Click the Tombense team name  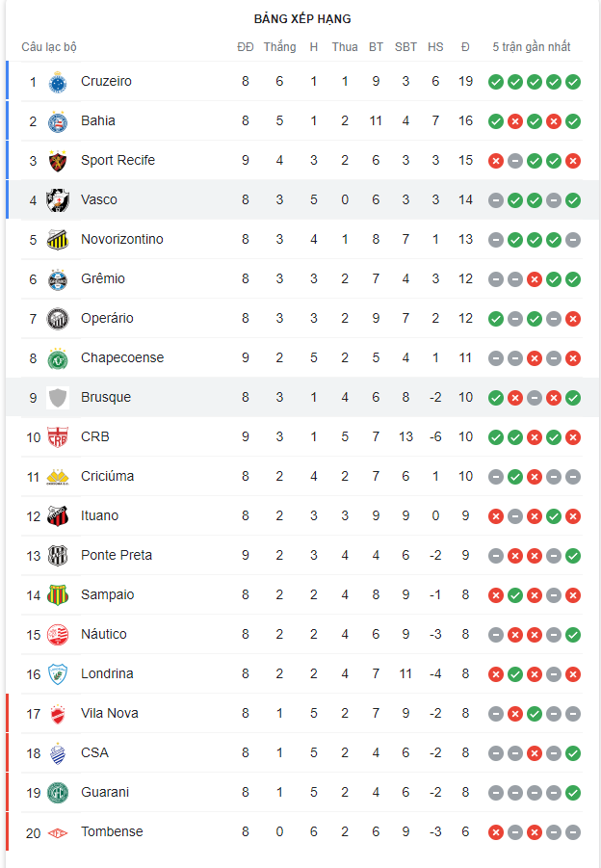[112, 831]
